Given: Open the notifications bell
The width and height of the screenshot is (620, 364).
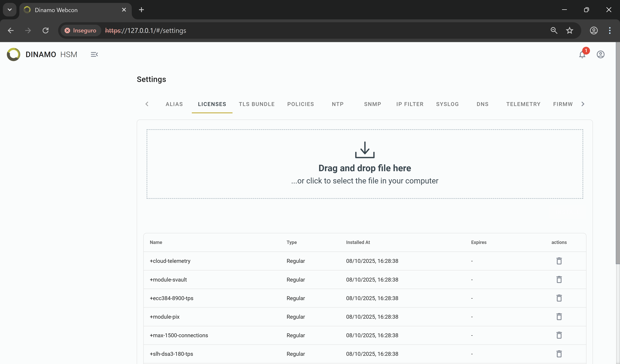Looking at the screenshot, I should coord(582,55).
